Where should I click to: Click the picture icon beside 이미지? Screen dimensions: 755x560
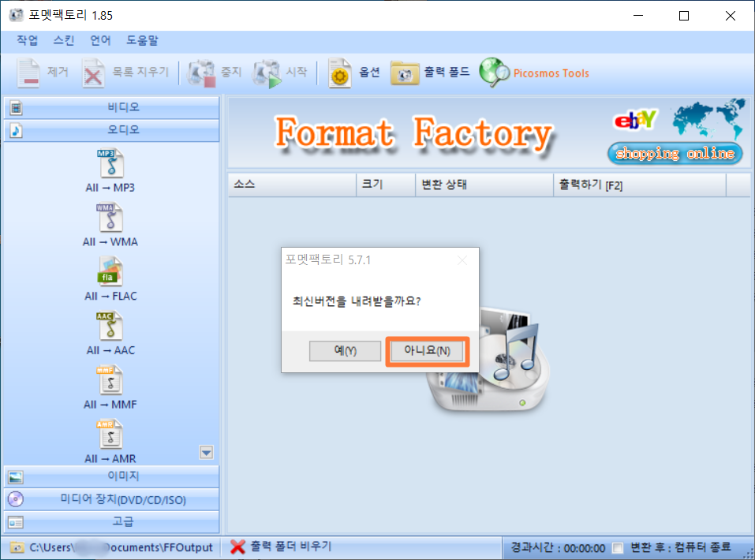(16, 477)
